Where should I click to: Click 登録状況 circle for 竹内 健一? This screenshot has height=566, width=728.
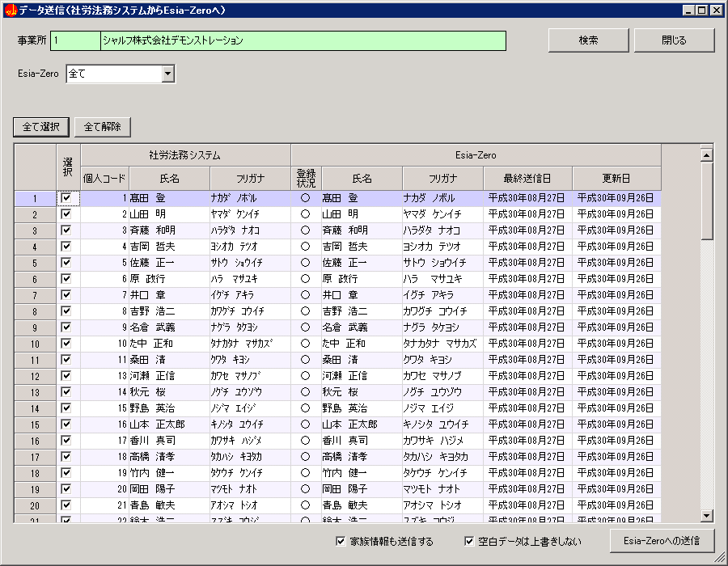[x=305, y=473]
